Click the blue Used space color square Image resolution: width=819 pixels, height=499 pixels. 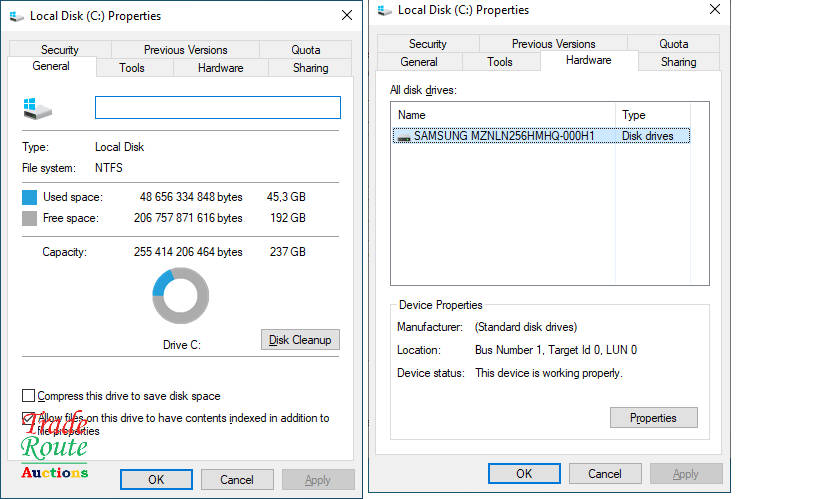pos(29,197)
